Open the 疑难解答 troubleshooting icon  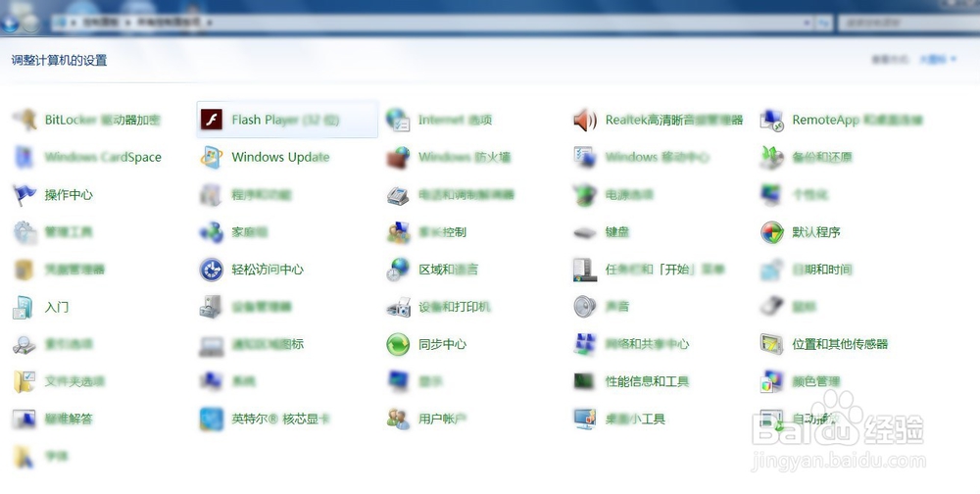pyautogui.click(x=25, y=419)
